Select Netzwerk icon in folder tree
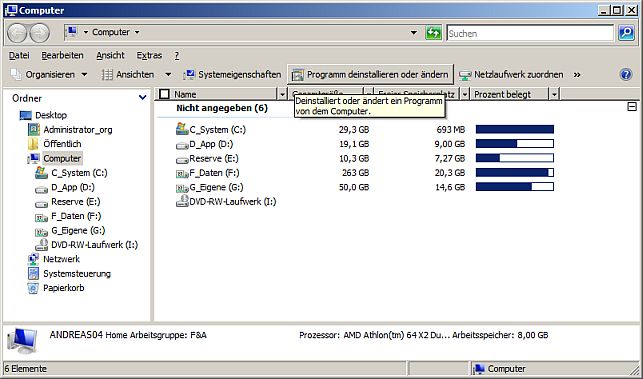The height and width of the screenshot is (379, 643). coord(33,259)
